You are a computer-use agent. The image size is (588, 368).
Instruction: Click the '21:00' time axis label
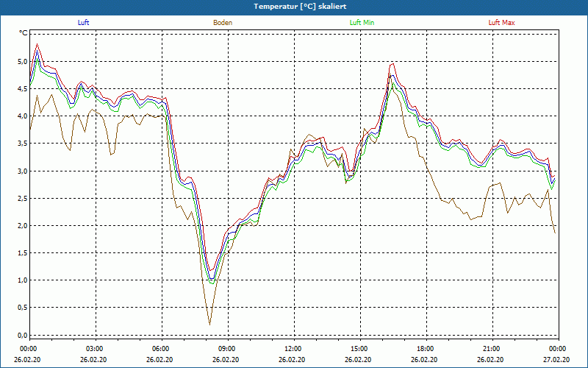pos(491,349)
